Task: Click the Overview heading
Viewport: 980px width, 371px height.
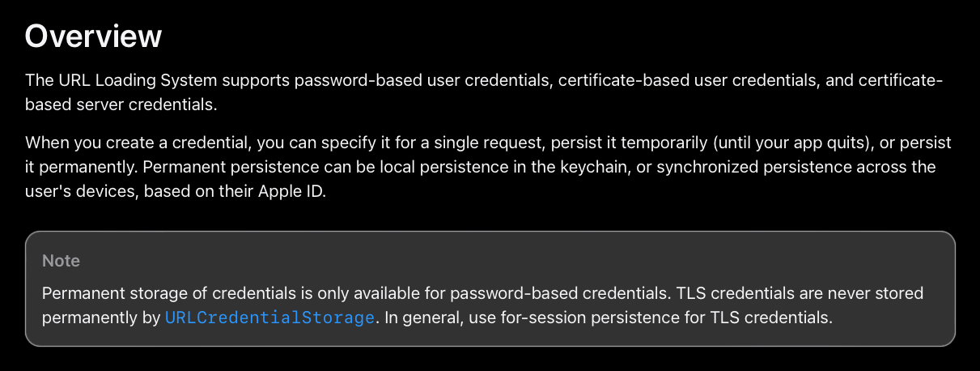Action: coord(93,36)
